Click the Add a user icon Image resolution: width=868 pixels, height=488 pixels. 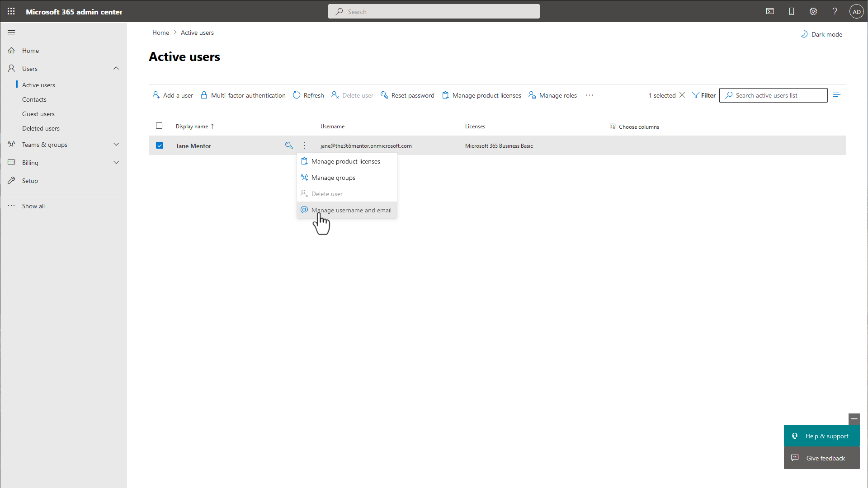[x=156, y=95]
